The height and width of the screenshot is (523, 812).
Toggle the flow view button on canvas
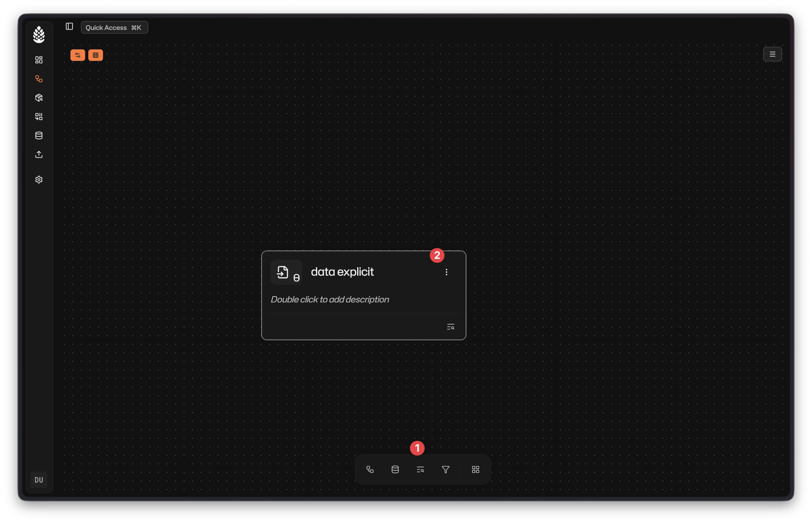pos(78,55)
